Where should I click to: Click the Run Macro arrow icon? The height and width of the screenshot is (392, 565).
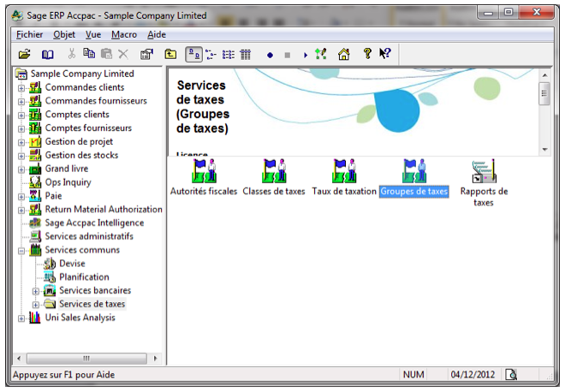point(306,55)
